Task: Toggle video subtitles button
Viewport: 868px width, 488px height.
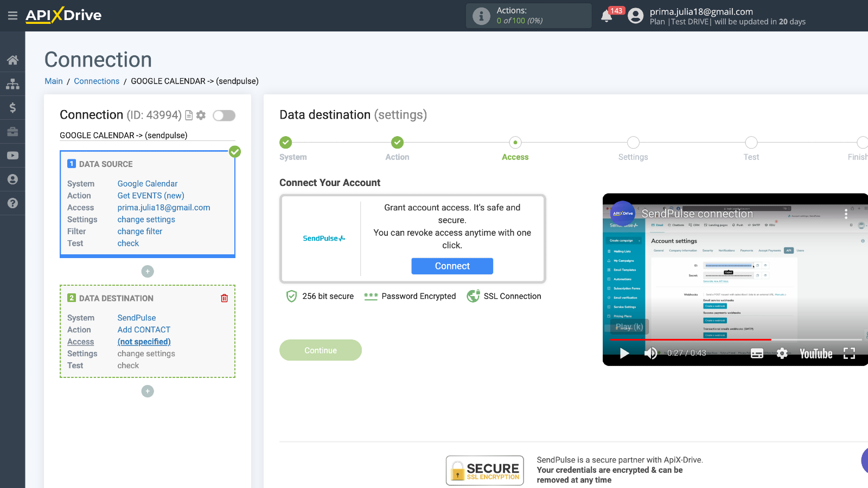Action: tap(757, 354)
